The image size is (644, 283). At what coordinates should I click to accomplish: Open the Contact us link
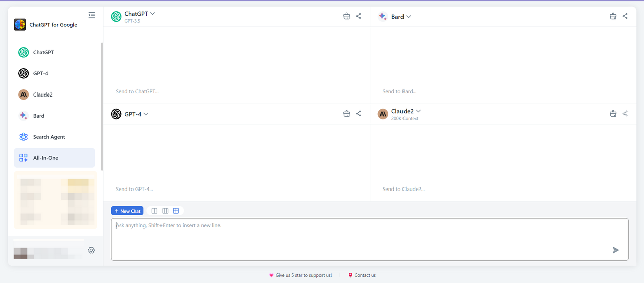click(362, 275)
